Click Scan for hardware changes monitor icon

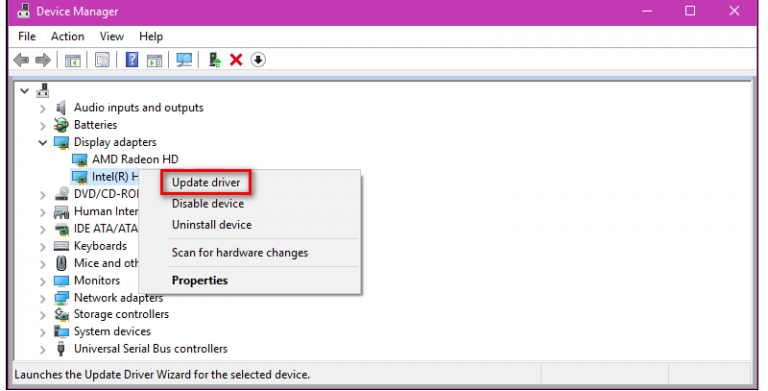pyautogui.click(x=184, y=60)
